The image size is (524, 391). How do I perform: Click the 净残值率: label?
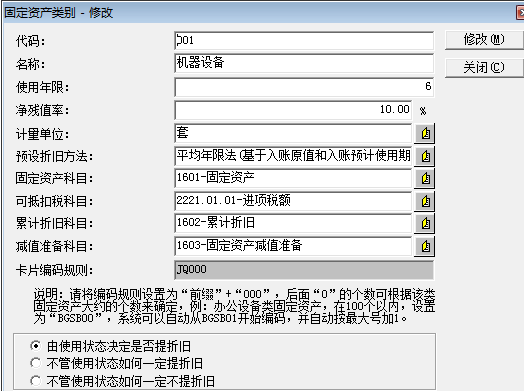(42, 111)
